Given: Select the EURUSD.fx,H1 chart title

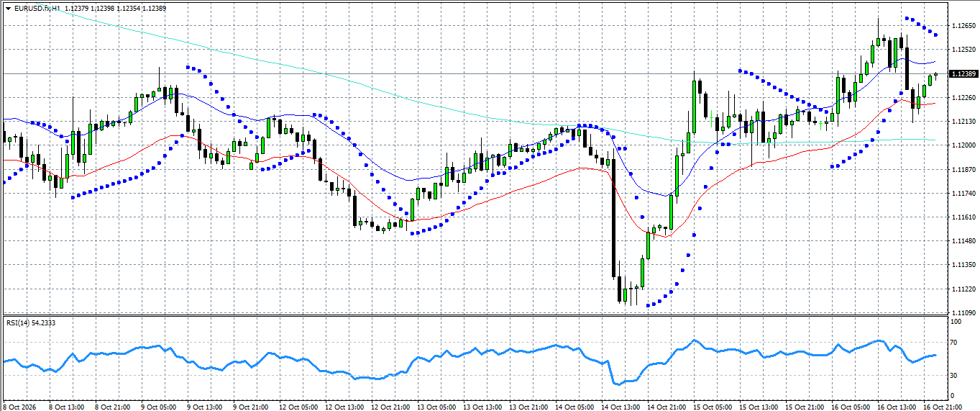Looking at the screenshot, I should pos(37,8).
